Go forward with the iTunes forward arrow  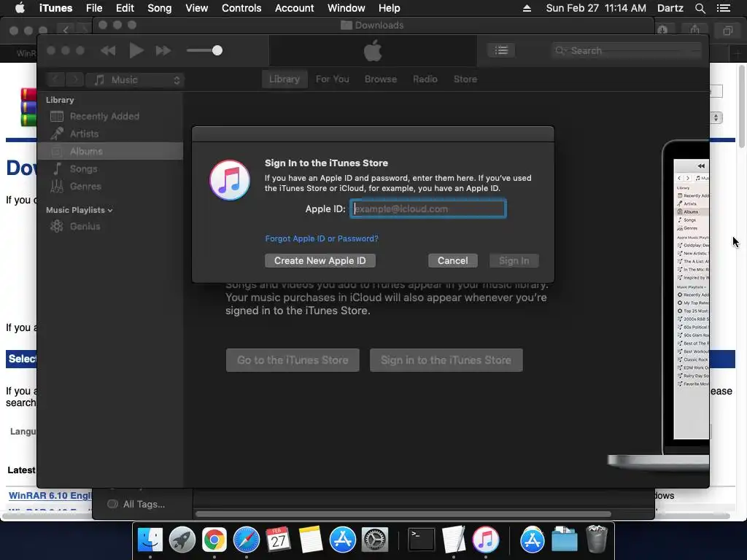pyautogui.click(x=74, y=79)
